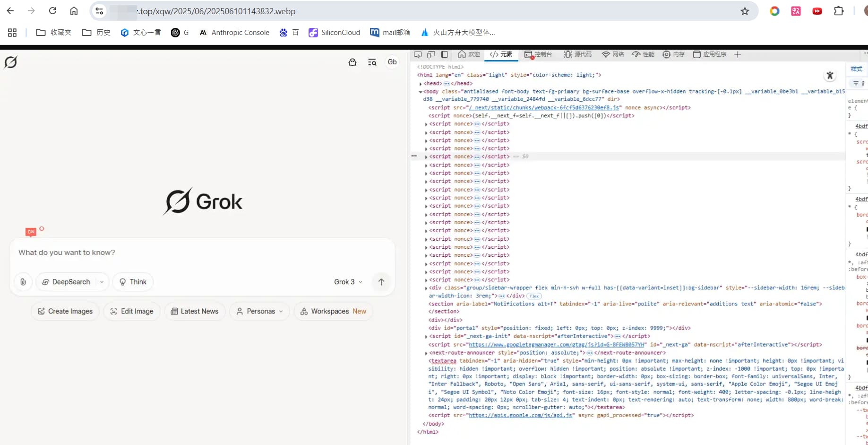This screenshot has width=868, height=445.
Task: Select Latest News
Action: point(195,311)
